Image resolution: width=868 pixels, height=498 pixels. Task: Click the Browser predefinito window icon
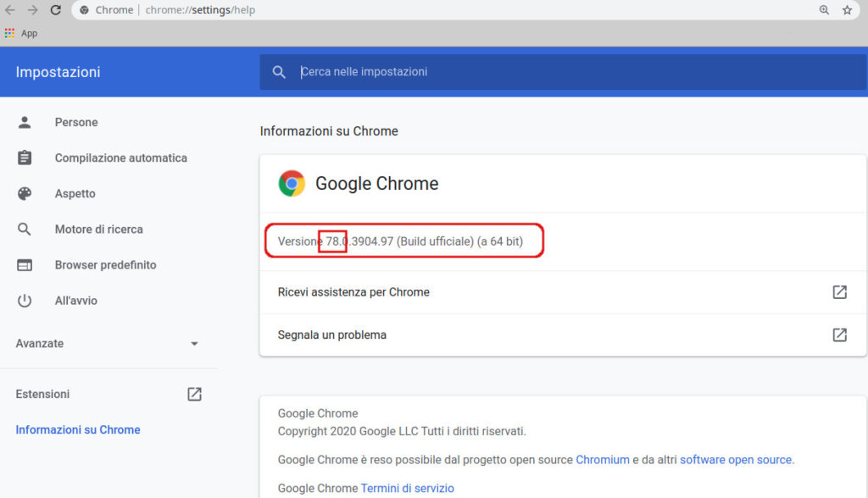click(25, 265)
